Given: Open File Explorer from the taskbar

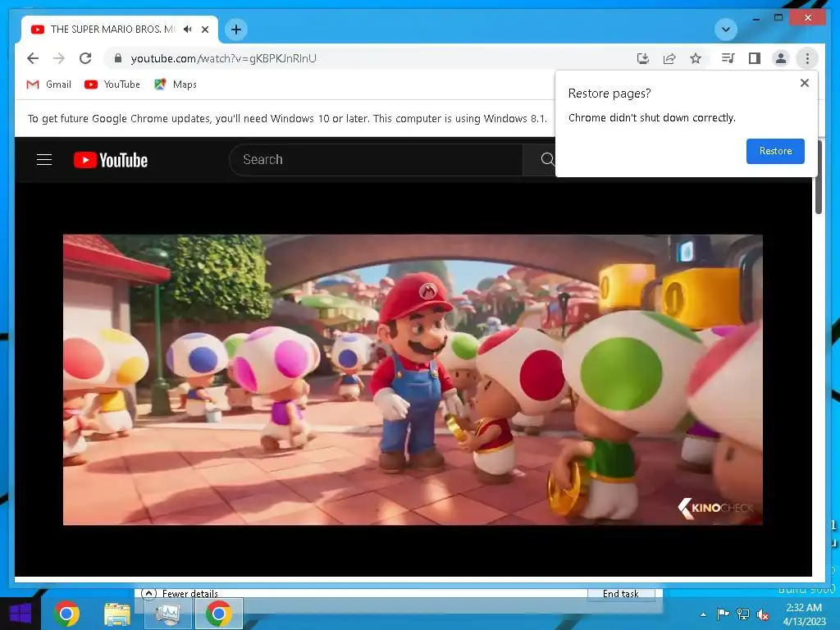Looking at the screenshot, I should (x=116, y=614).
